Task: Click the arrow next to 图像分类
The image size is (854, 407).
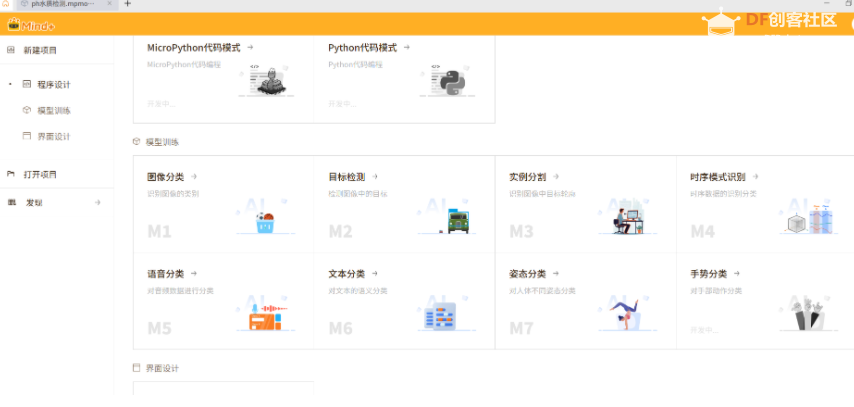Action: (194, 177)
